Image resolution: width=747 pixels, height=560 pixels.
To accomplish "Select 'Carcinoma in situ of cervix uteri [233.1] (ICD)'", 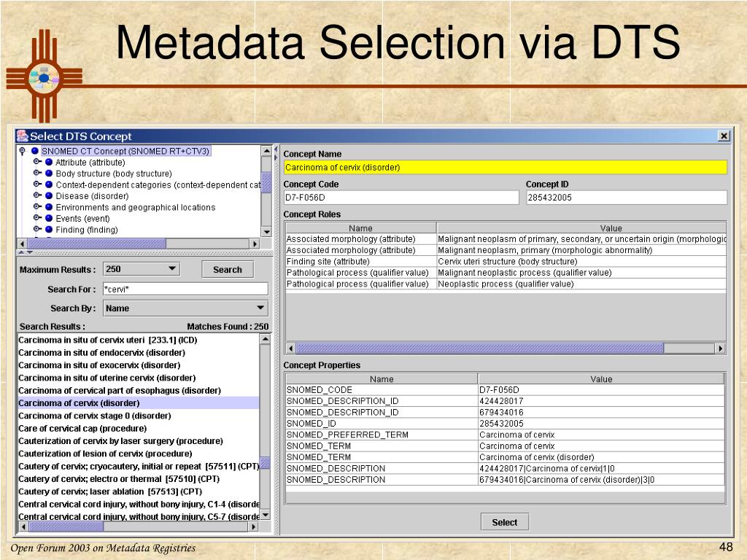I will [108, 340].
